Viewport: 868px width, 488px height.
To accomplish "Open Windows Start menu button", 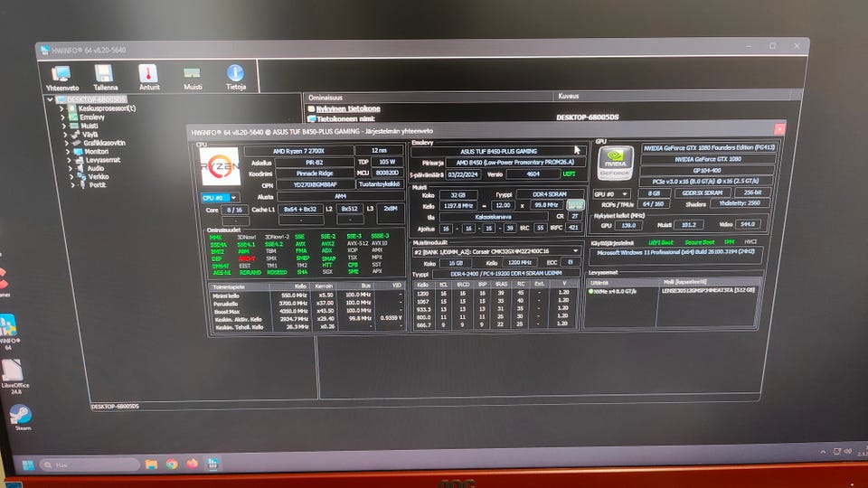I will pos(28,465).
